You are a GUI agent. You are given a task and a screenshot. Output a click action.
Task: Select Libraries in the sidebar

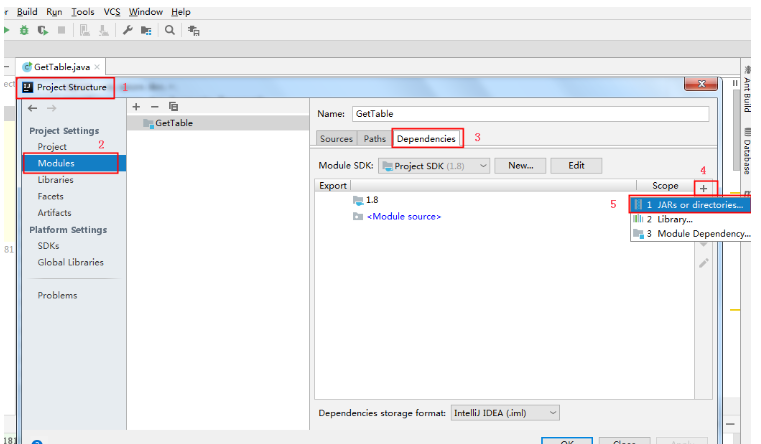click(55, 180)
